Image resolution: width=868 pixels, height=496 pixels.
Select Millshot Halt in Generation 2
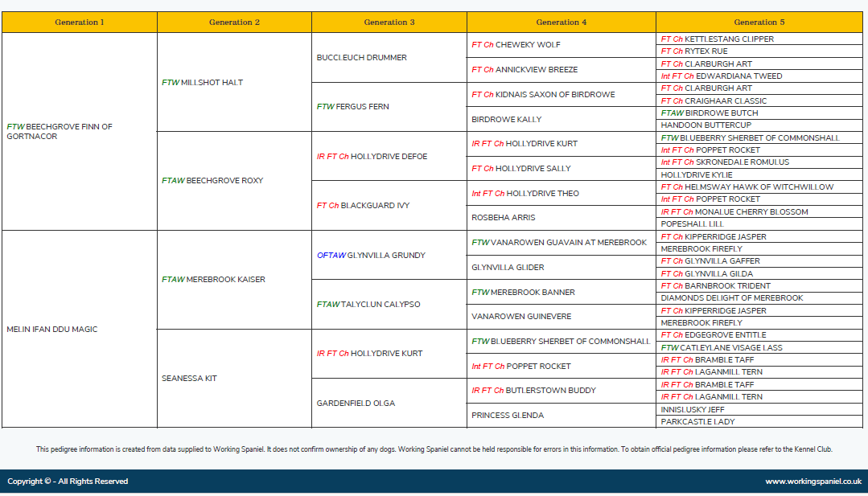(x=212, y=82)
